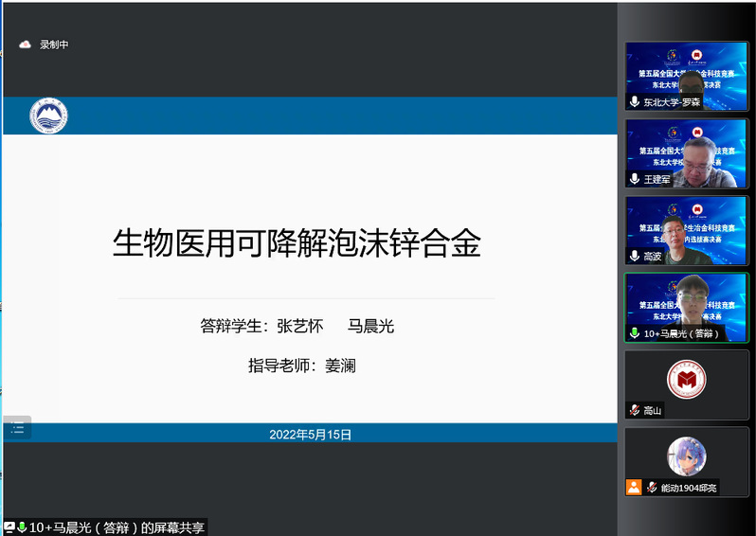Click mic icon beside 东北大学-罗森

click(635, 101)
